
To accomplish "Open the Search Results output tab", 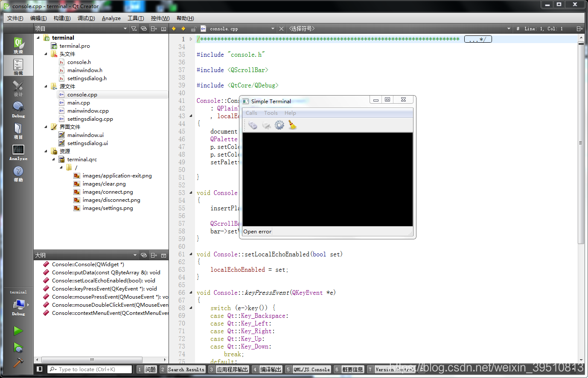I will pos(183,369).
